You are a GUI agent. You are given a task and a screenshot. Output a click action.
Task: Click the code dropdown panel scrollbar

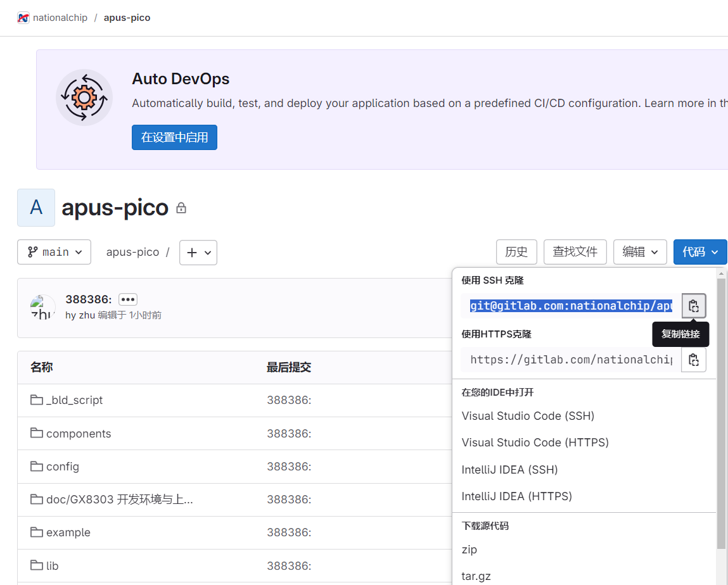721,413
